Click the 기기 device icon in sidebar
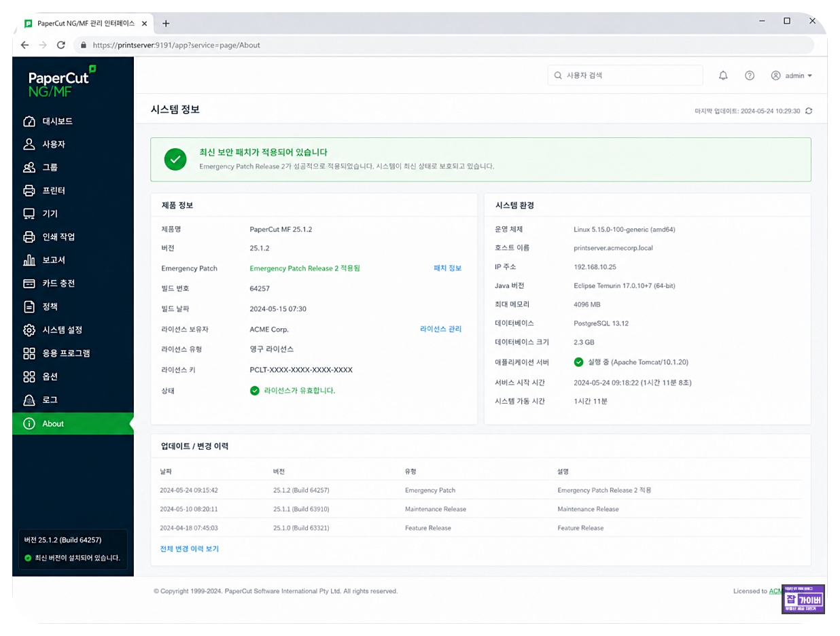This screenshot has width=840, height=636. (29, 214)
